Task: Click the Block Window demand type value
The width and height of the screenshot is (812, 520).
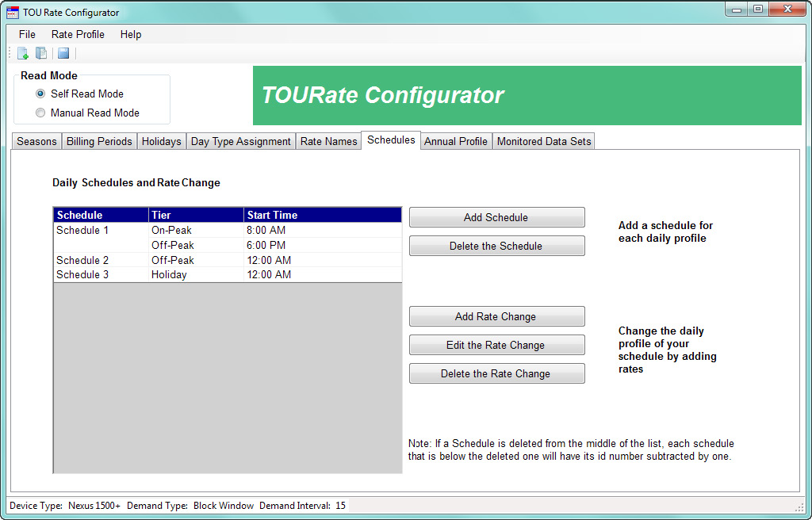Action: 223,506
